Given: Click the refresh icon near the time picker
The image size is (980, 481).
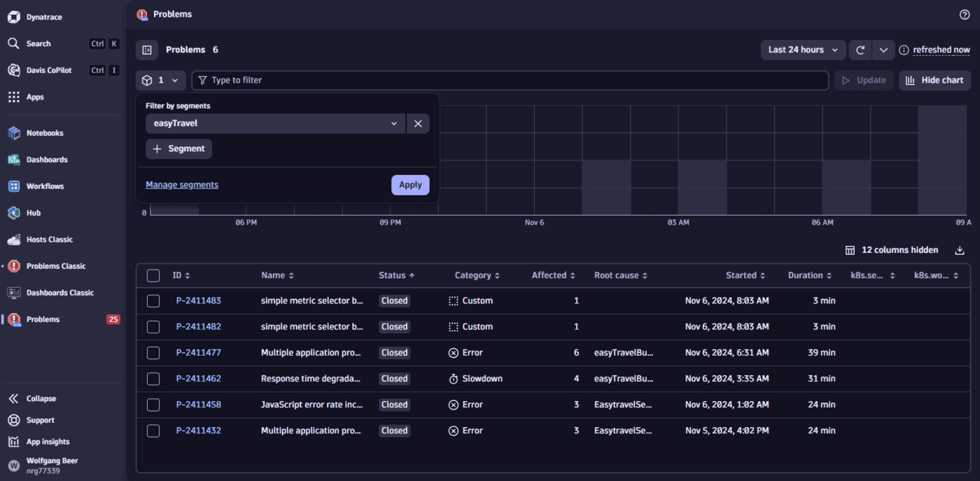Looking at the screenshot, I should 860,50.
